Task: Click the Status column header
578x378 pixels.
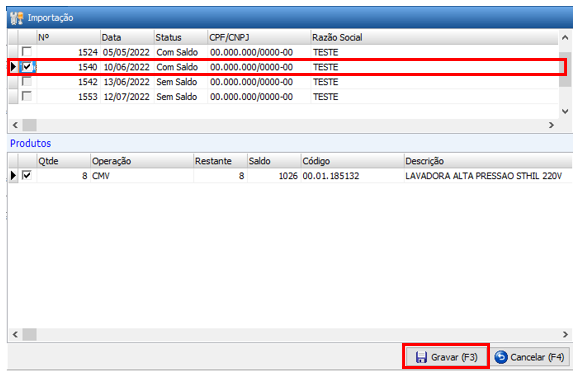Action: click(x=181, y=37)
